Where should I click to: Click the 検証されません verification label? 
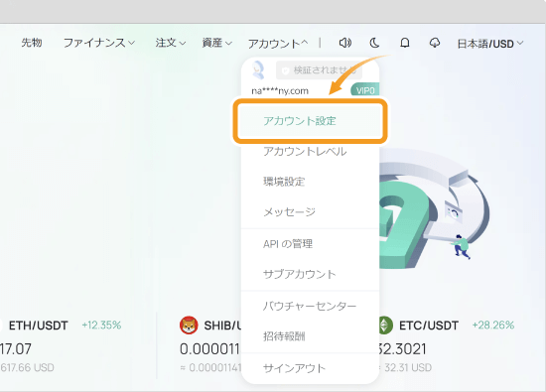[320, 70]
